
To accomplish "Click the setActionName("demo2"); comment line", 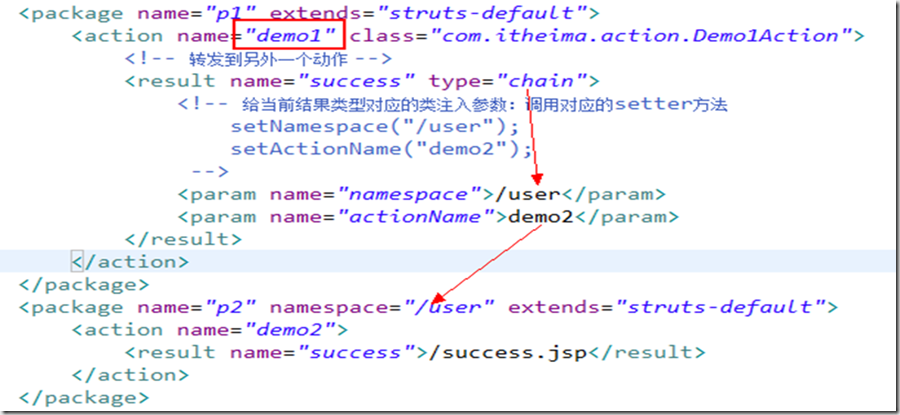I will pos(382,149).
